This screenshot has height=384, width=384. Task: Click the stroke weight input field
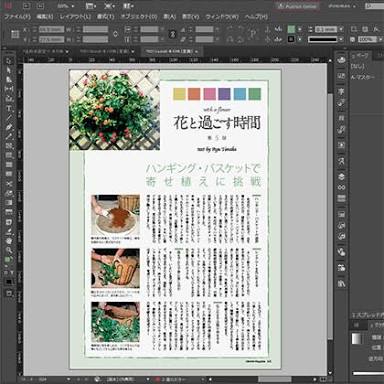pyautogui.click(x=325, y=29)
